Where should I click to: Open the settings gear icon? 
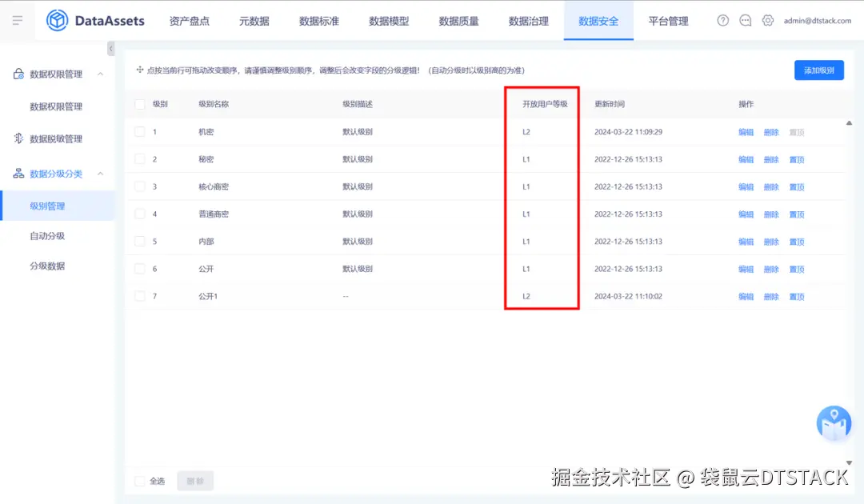click(767, 20)
